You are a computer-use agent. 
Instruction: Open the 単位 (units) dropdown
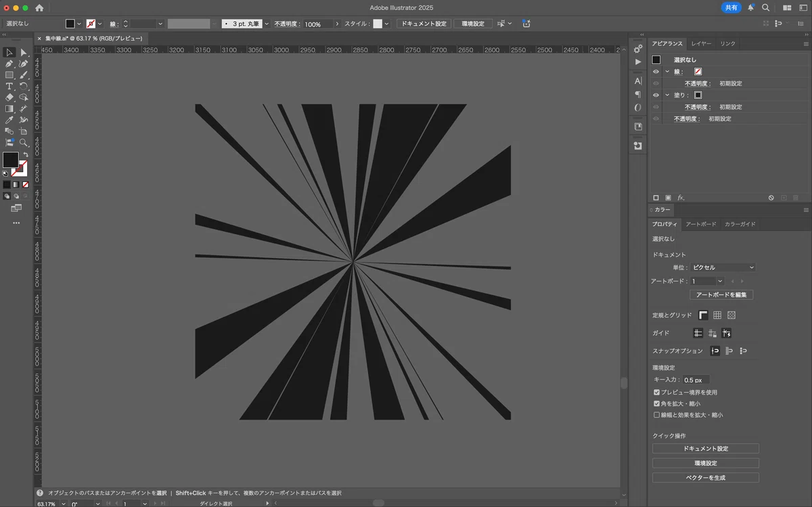point(723,267)
